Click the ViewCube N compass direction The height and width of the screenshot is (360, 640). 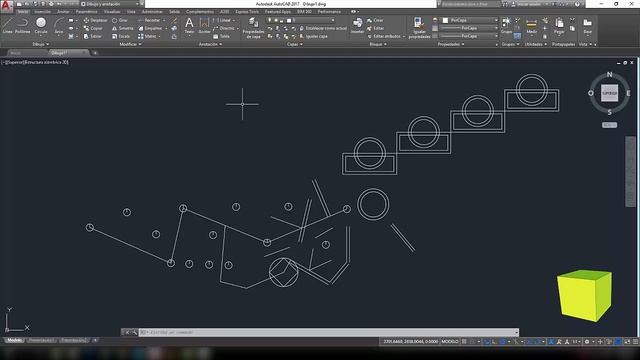pyautogui.click(x=609, y=75)
